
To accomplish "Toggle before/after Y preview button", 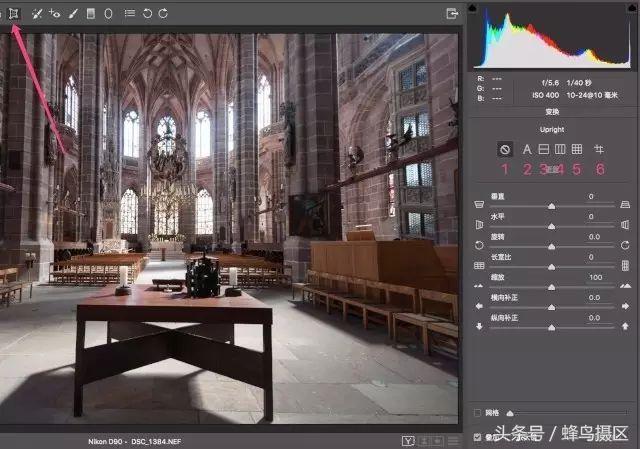I will click(408, 441).
